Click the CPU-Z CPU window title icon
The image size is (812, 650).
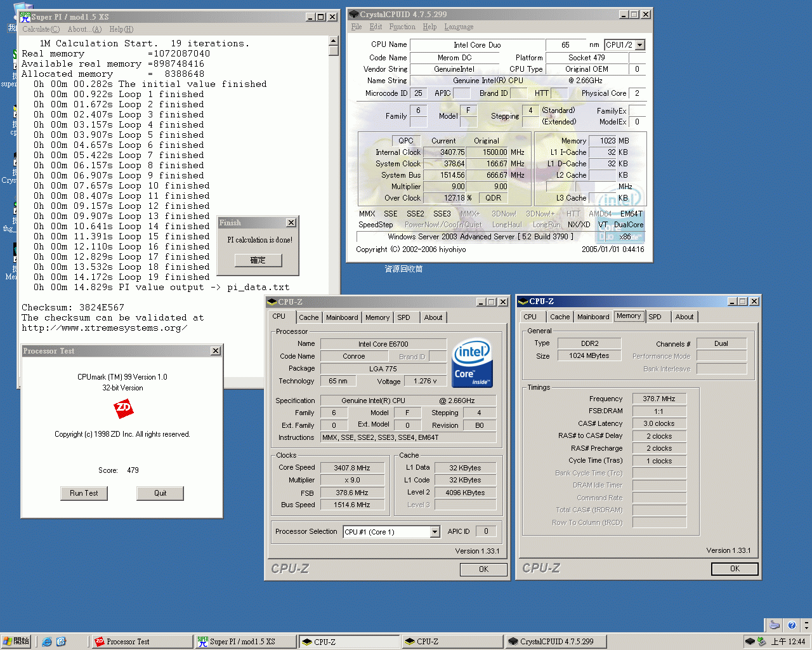coord(272,302)
